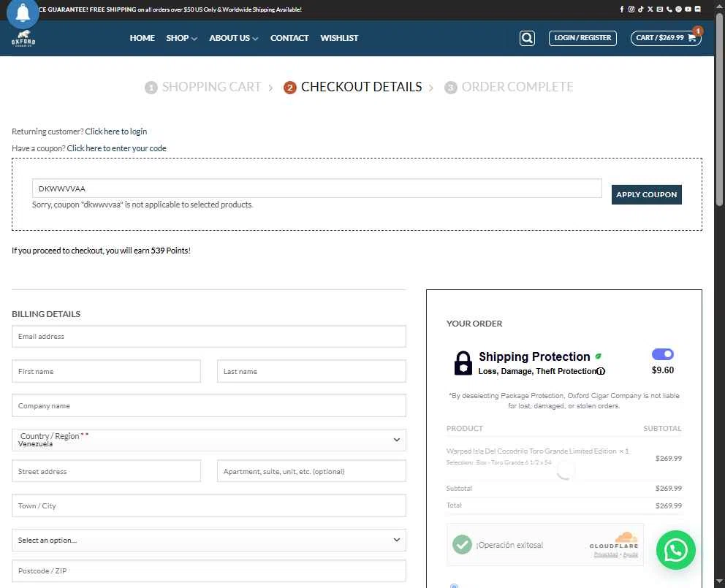This screenshot has height=588, width=725.
Task: Click the notification bell icon
Action: (23, 13)
